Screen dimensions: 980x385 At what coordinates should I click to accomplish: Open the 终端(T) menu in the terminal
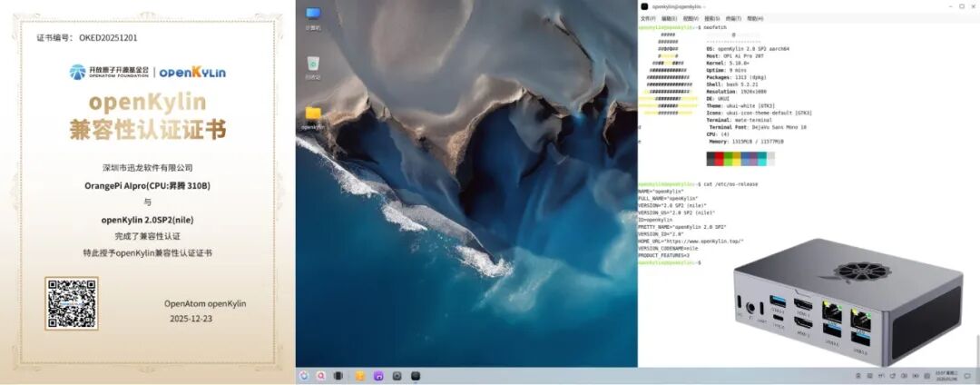(x=733, y=18)
